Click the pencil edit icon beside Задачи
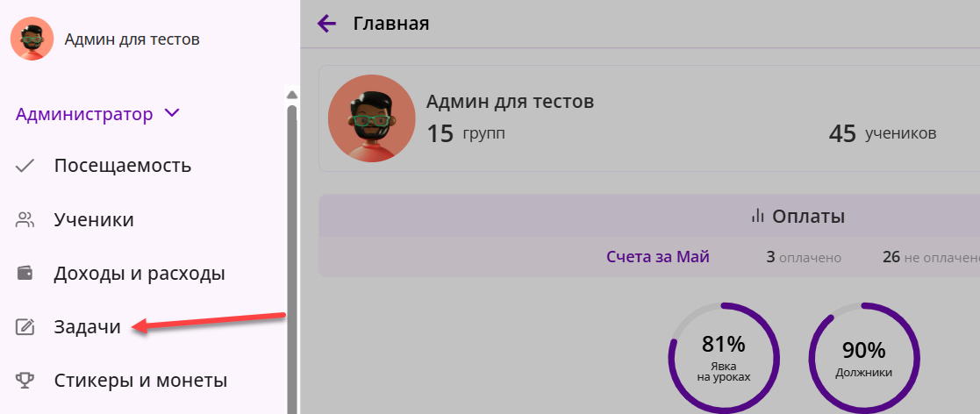 click(x=25, y=326)
